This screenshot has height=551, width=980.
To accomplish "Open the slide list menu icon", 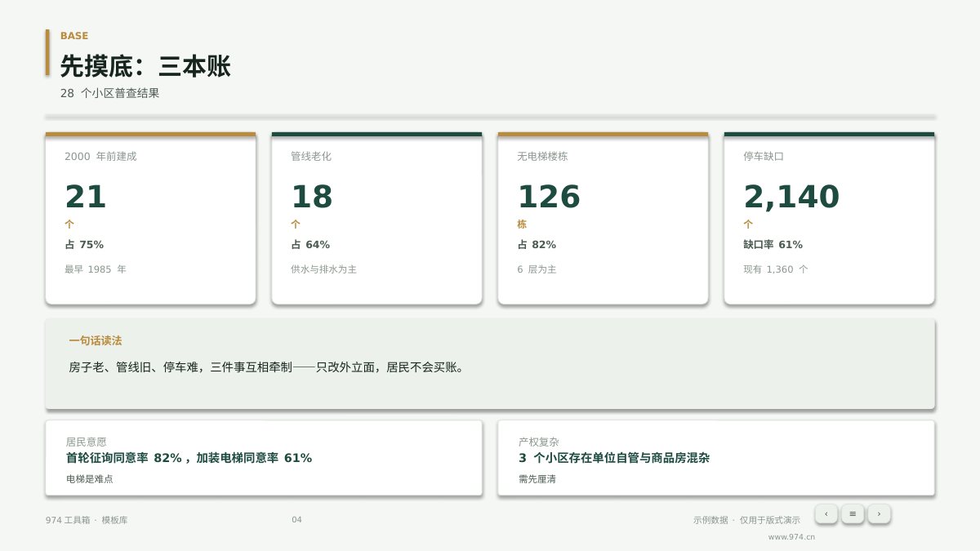I will coord(853,513).
